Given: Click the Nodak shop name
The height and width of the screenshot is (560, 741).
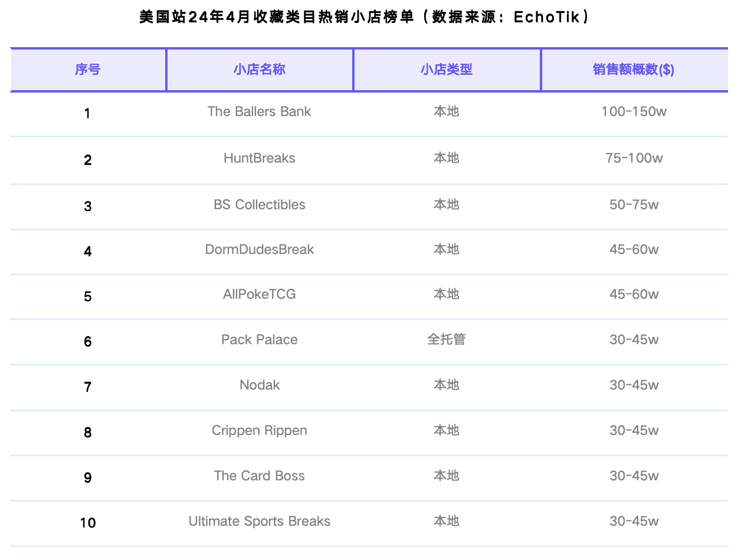Looking at the screenshot, I should 260,385.
